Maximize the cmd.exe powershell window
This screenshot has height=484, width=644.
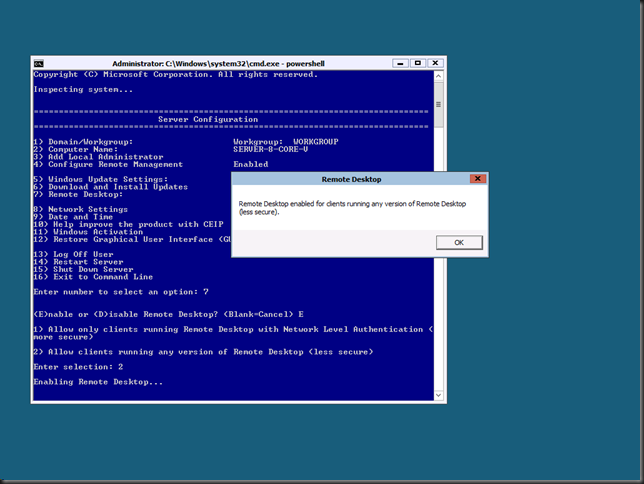click(418, 63)
